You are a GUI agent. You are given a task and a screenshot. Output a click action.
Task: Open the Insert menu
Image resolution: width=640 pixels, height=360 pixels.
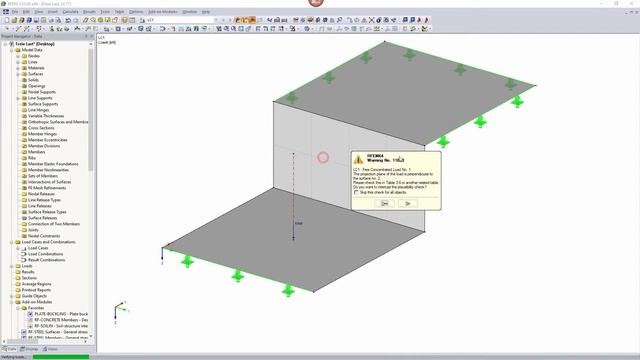point(53,12)
